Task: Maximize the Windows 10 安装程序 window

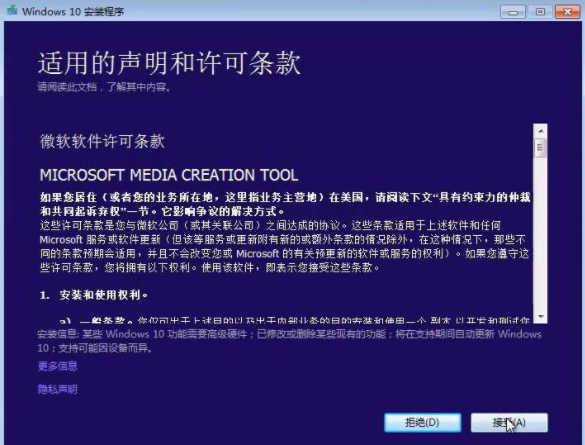Action: coord(540,12)
